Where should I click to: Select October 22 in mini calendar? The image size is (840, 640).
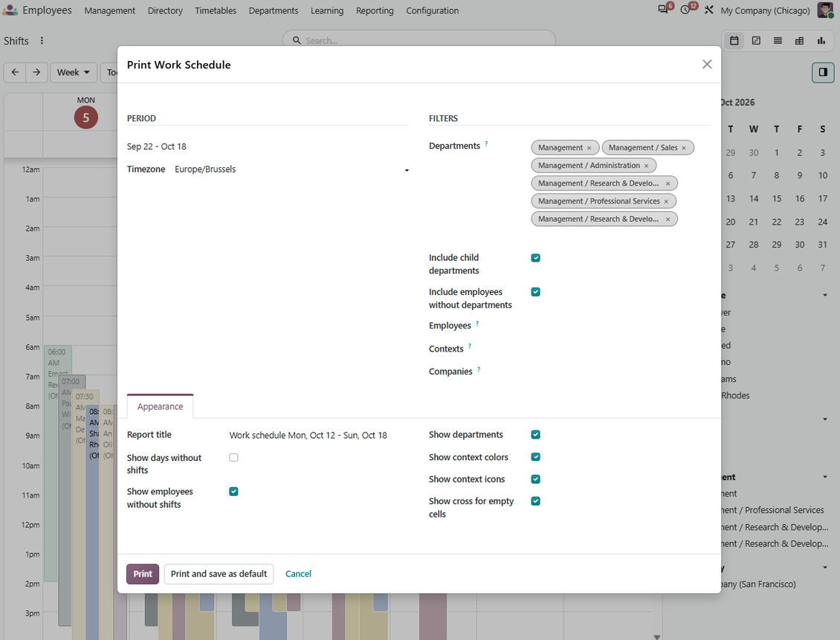(x=777, y=222)
